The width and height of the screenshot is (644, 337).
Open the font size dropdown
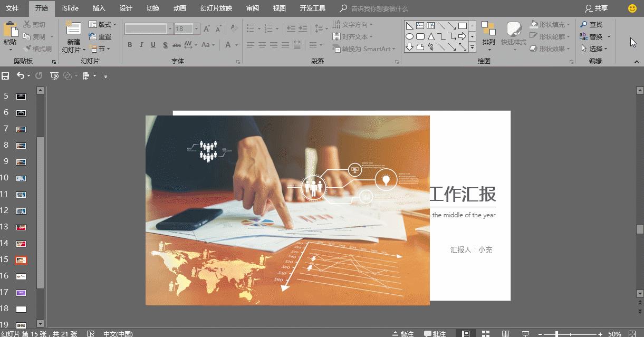(x=195, y=28)
